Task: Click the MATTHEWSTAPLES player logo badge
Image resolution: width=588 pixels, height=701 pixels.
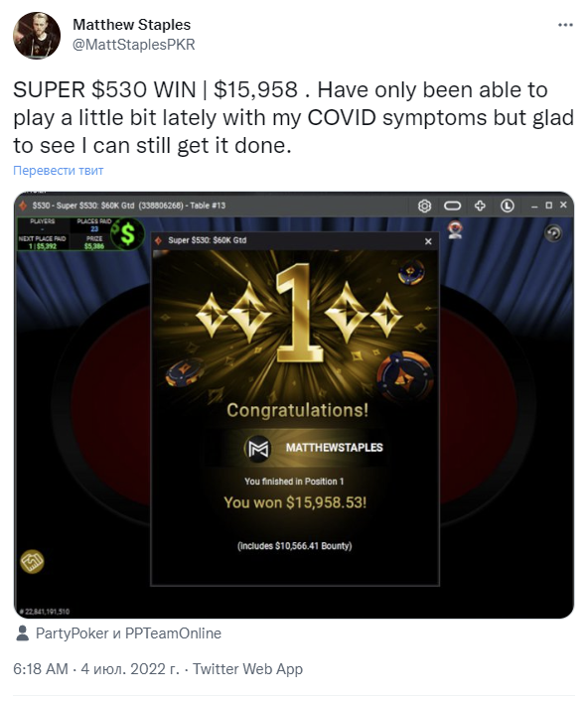Action: pos(258,448)
